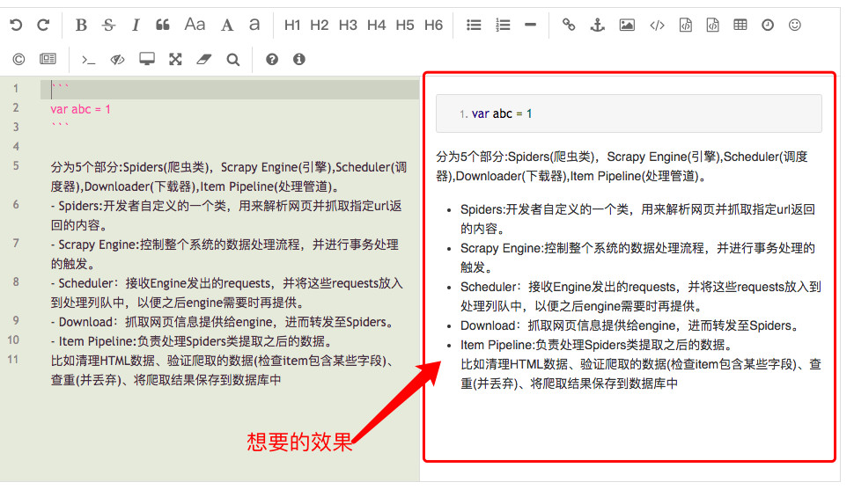Open about info with i icon
The height and width of the screenshot is (504, 854).
tap(299, 59)
